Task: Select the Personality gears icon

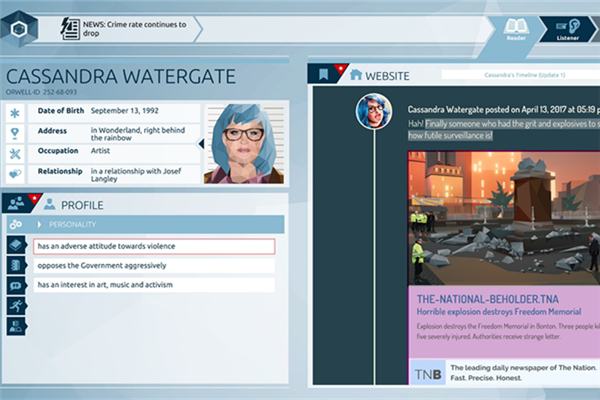Action: coord(16,224)
